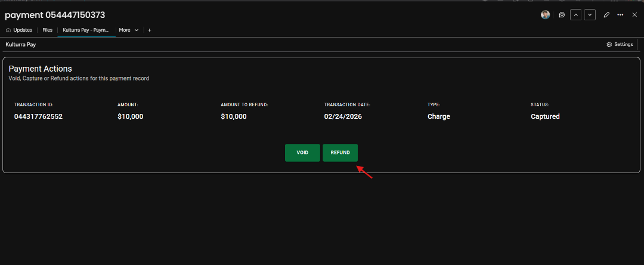Screen dimensions: 644x265
Task: Open the three-dot more options menu
Action: 620,15
